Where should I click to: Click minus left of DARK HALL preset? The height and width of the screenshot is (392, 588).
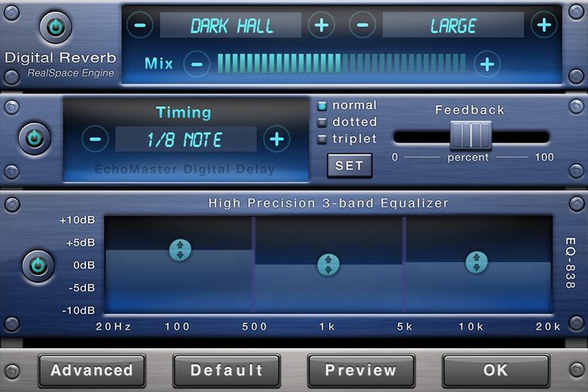pos(140,25)
